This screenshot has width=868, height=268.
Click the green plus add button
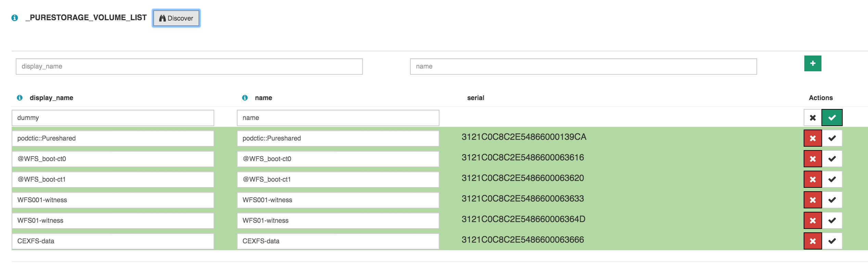[x=813, y=63]
